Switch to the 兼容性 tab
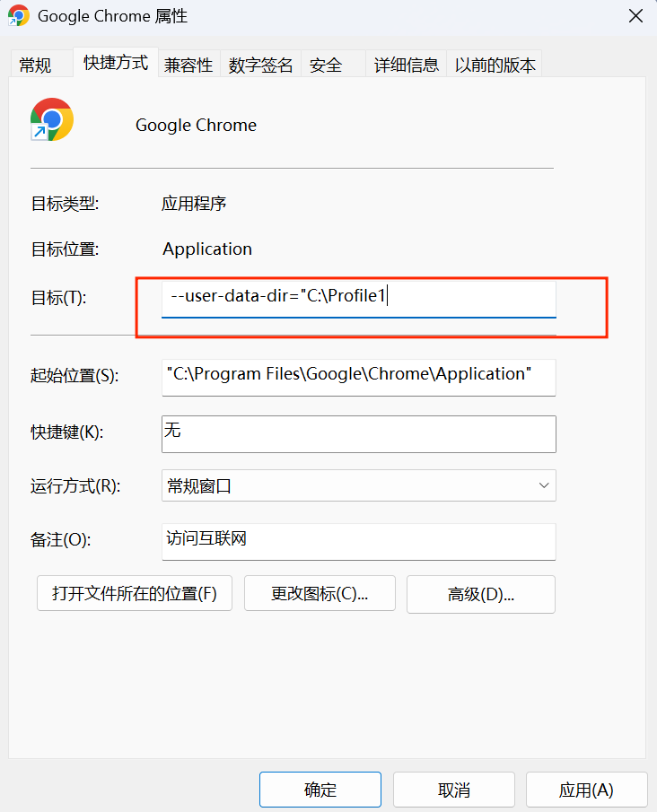The width and height of the screenshot is (657, 812). tap(188, 65)
